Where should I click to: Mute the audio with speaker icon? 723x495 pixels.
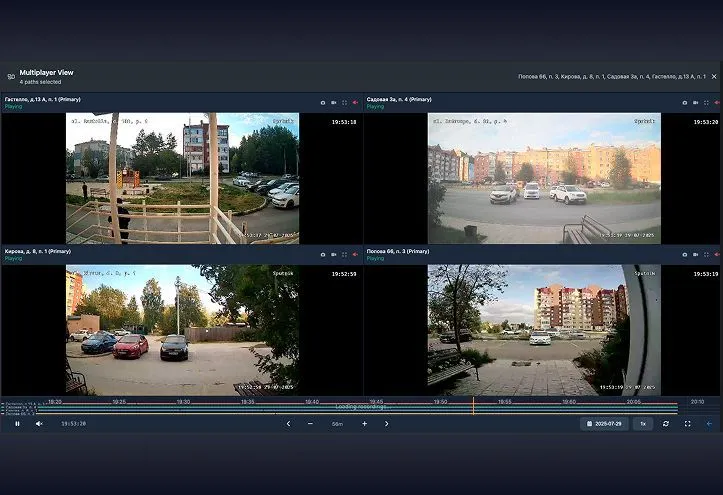pyautogui.click(x=39, y=424)
